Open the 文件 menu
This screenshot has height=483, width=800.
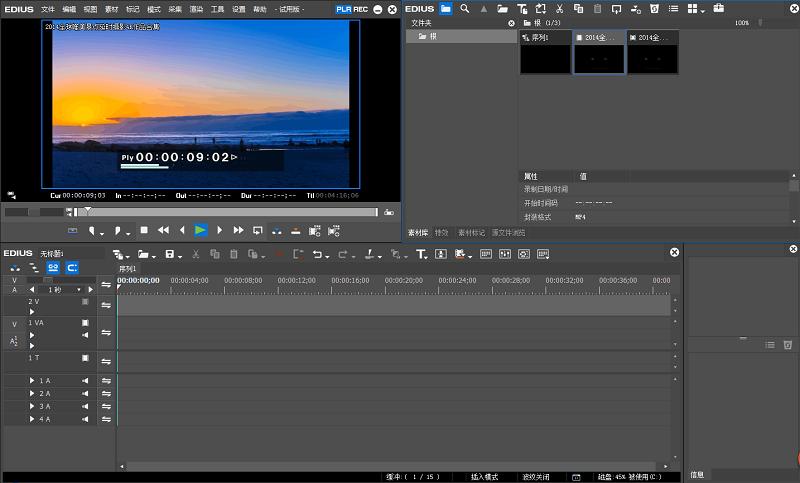[48, 9]
